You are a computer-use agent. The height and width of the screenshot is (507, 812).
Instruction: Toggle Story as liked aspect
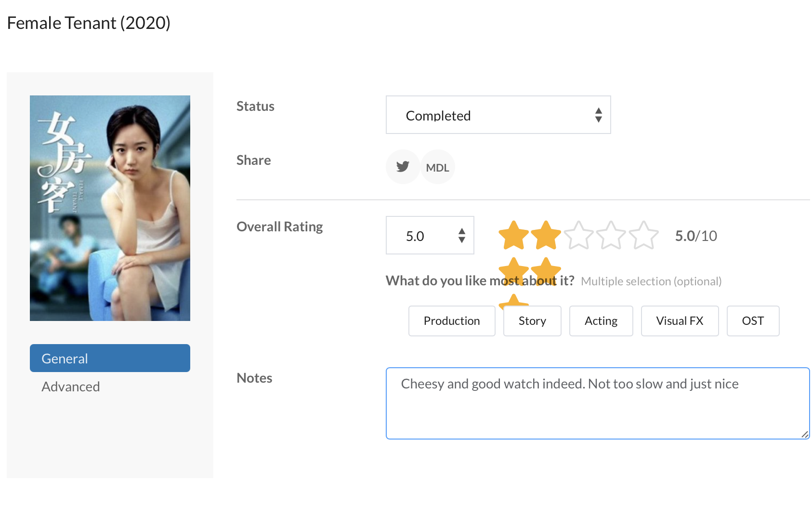[532, 321]
